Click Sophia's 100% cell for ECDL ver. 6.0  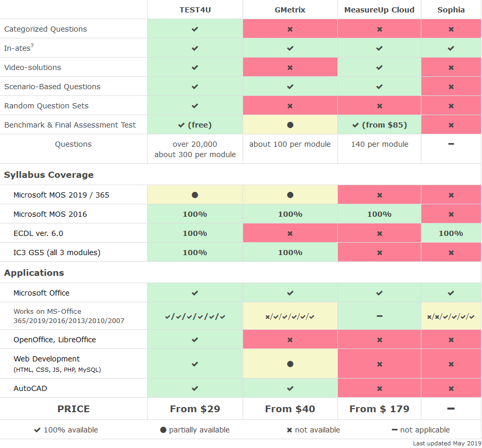point(451,233)
